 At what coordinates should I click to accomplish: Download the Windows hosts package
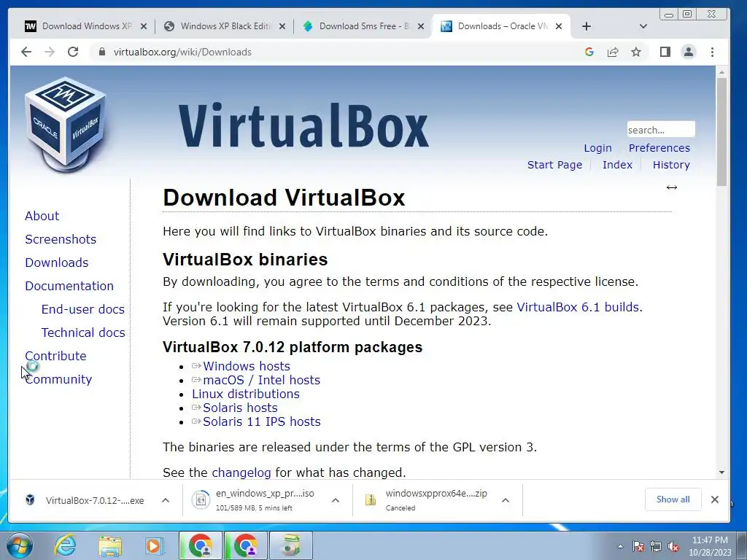[x=247, y=366]
